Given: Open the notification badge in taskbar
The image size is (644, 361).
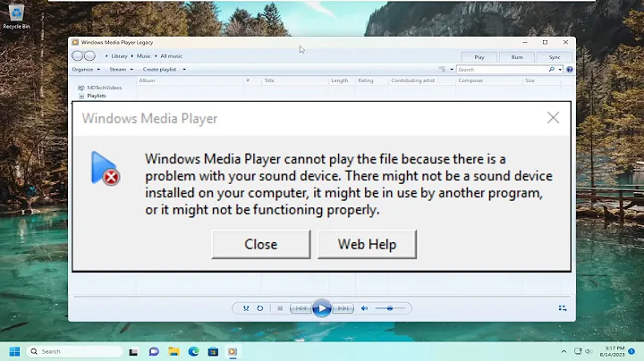Looking at the screenshot, I should [x=631, y=351].
